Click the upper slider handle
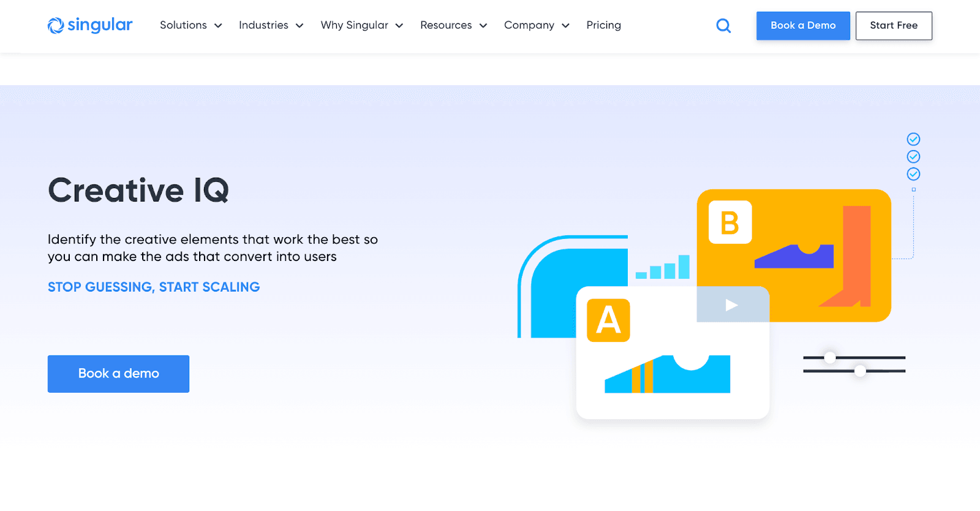Image resolution: width=980 pixels, height=511 pixels. click(x=830, y=357)
